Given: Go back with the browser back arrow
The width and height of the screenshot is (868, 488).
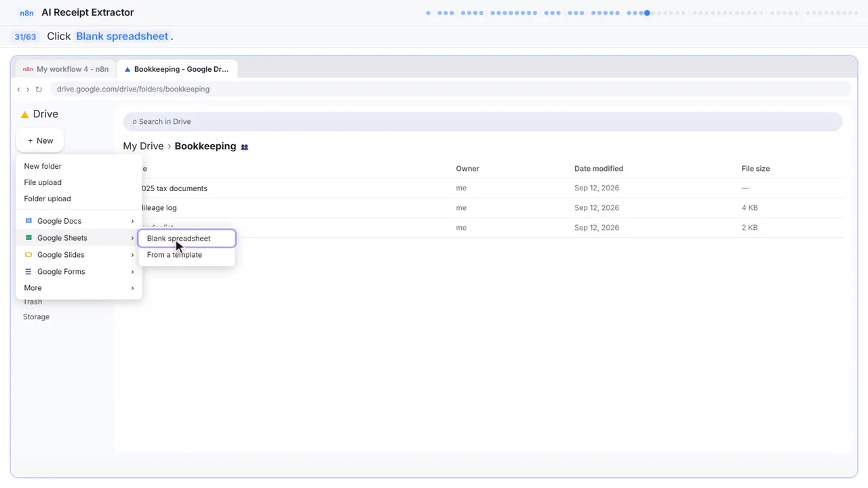Looking at the screenshot, I should pyautogui.click(x=19, y=89).
